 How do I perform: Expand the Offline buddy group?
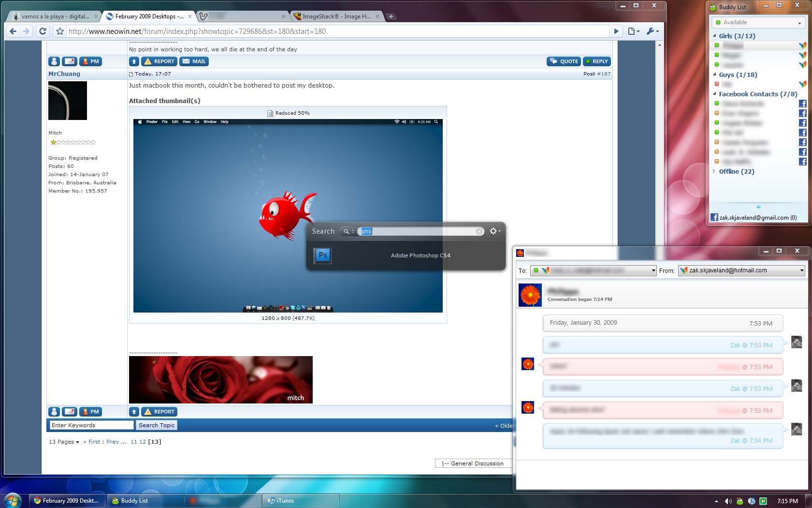pos(714,171)
